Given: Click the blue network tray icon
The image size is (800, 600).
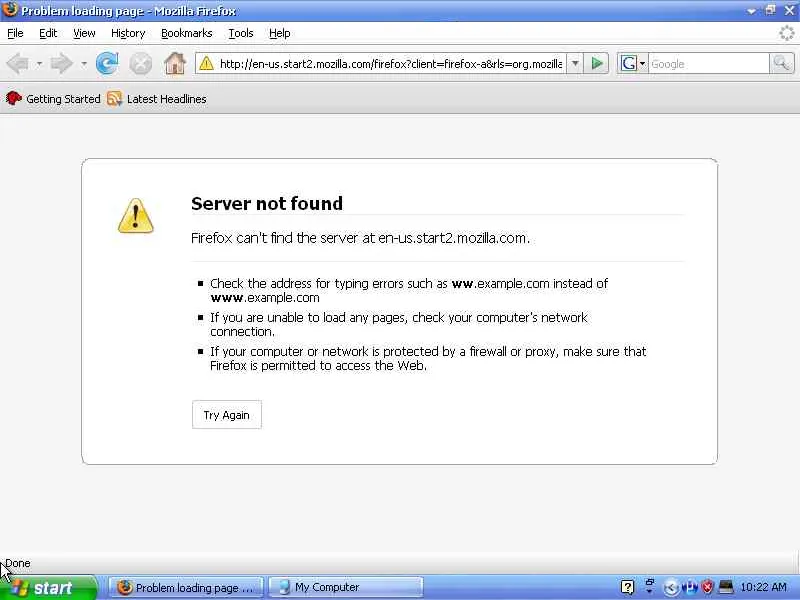Looking at the screenshot, I should pyautogui.click(x=690, y=588).
